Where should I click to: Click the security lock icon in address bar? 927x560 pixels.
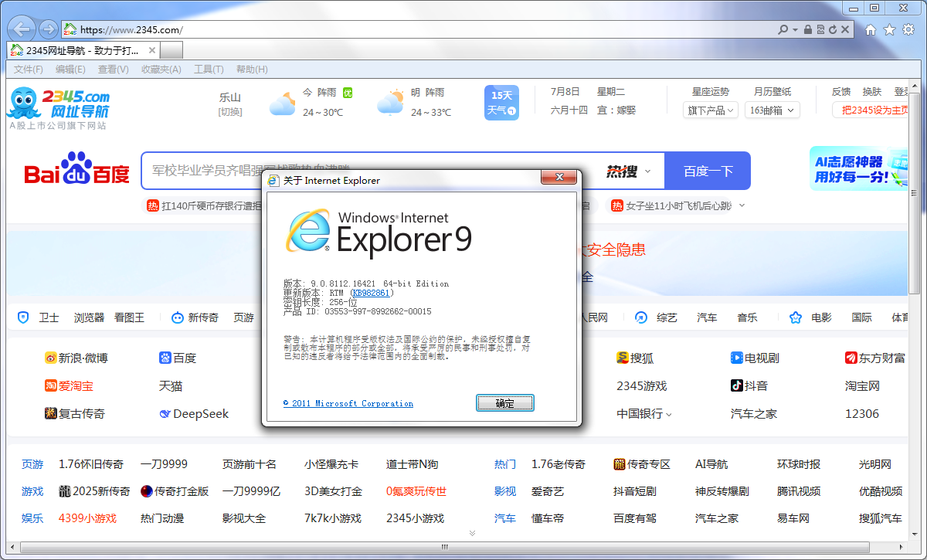(x=808, y=29)
